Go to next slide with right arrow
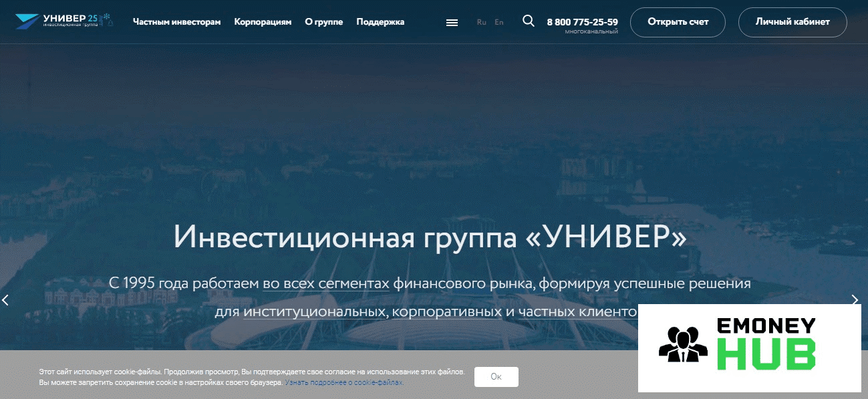 click(x=855, y=300)
